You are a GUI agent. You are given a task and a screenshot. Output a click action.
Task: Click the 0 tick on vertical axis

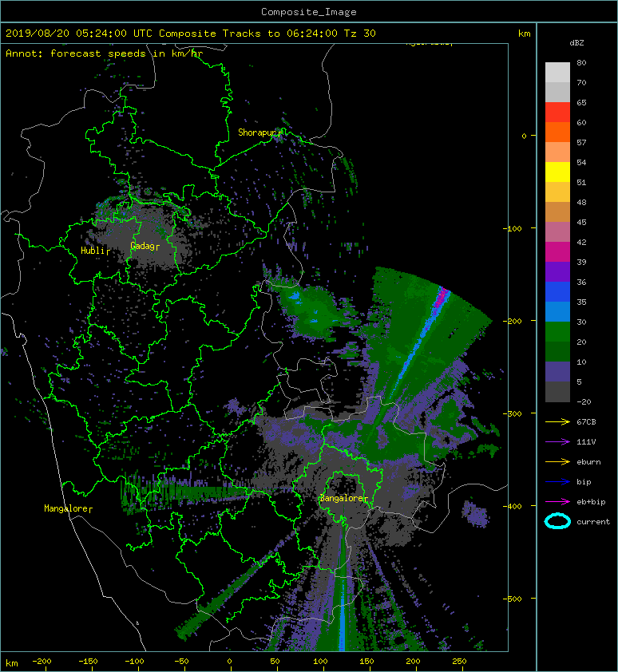click(x=524, y=136)
